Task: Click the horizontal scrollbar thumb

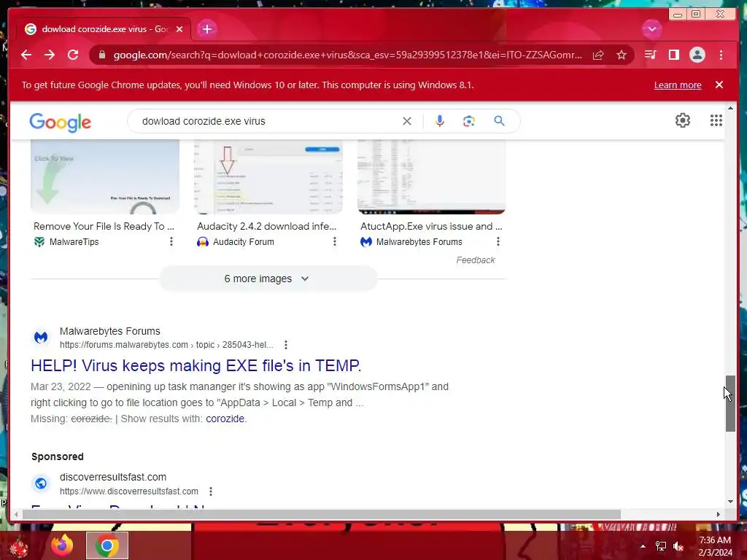Action: point(322,514)
